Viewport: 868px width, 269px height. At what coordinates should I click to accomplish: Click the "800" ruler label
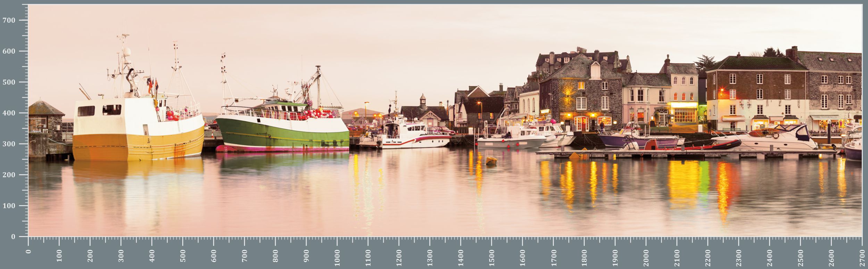coord(275,255)
